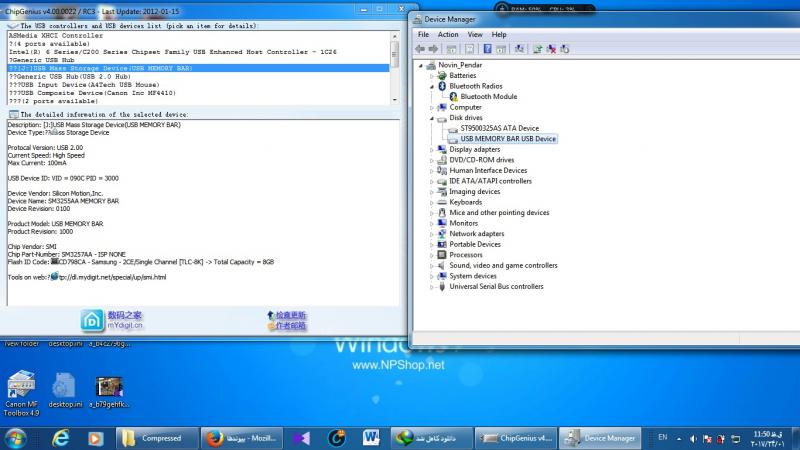Click the Update Driver Software toolbar icon
This screenshot has width=800, height=450.
click(x=537, y=49)
